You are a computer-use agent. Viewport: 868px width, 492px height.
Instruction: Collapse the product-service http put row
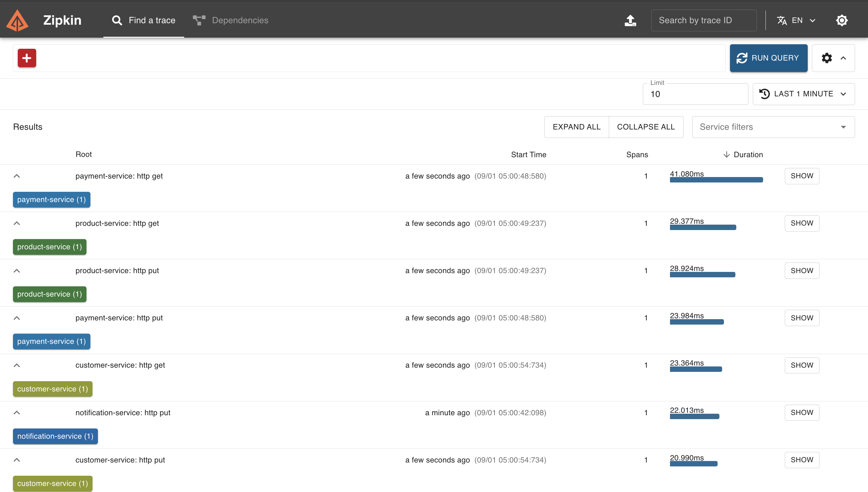coord(17,271)
